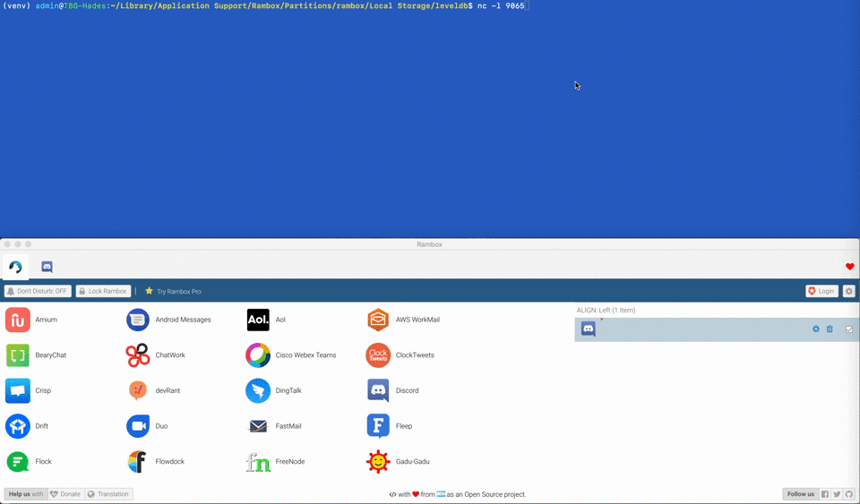Configure the enabled Discord service gear
Viewport: 860px width, 504px height.
pos(815,329)
